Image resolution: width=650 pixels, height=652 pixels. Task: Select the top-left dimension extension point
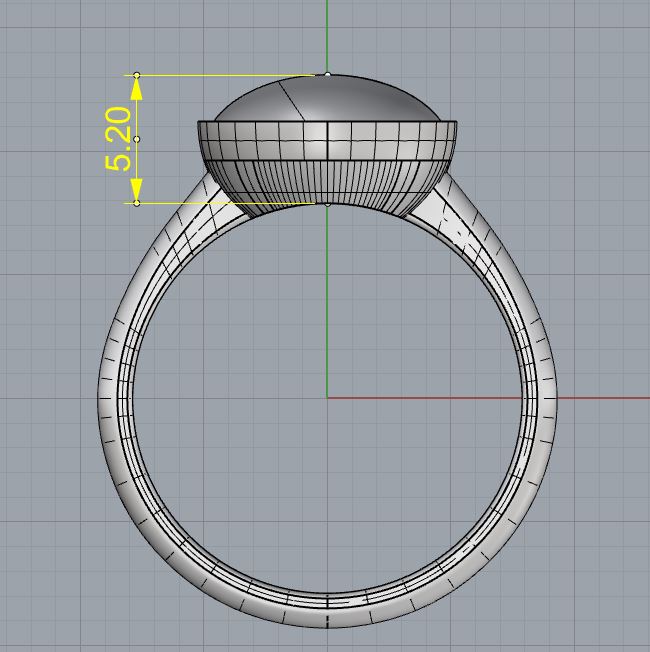[137, 74]
